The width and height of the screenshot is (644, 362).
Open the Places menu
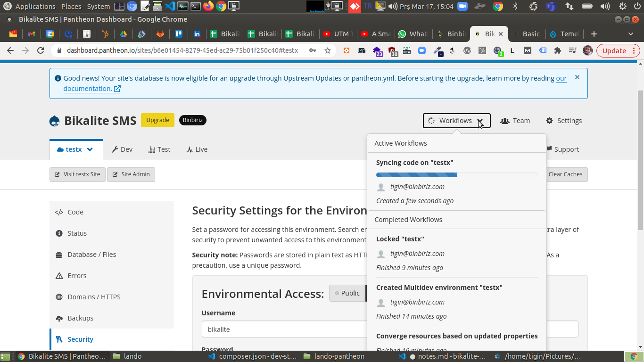71,6
